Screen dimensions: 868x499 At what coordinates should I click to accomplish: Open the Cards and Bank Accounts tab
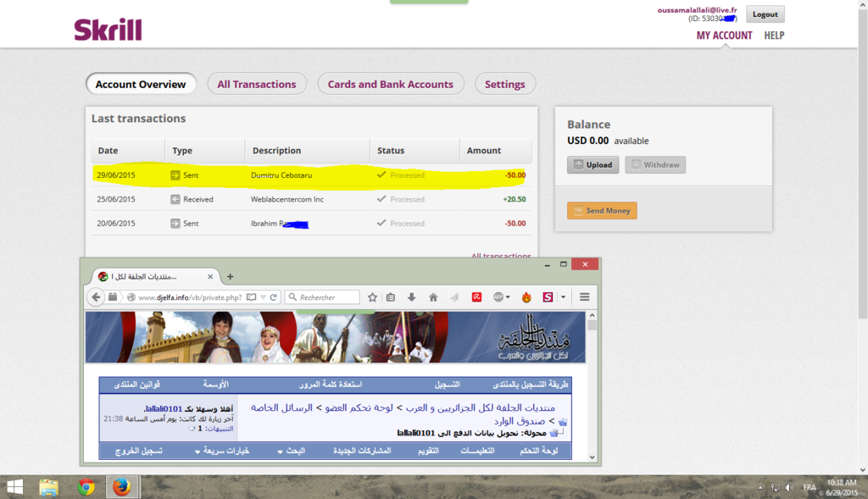[x=390, y=84]
